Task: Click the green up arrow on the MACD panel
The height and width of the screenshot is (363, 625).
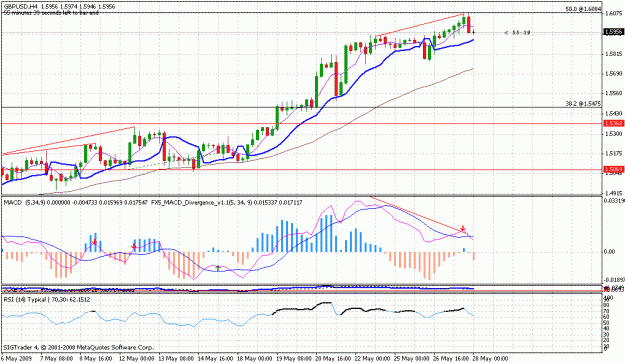Action: click(x=218, y=268)
